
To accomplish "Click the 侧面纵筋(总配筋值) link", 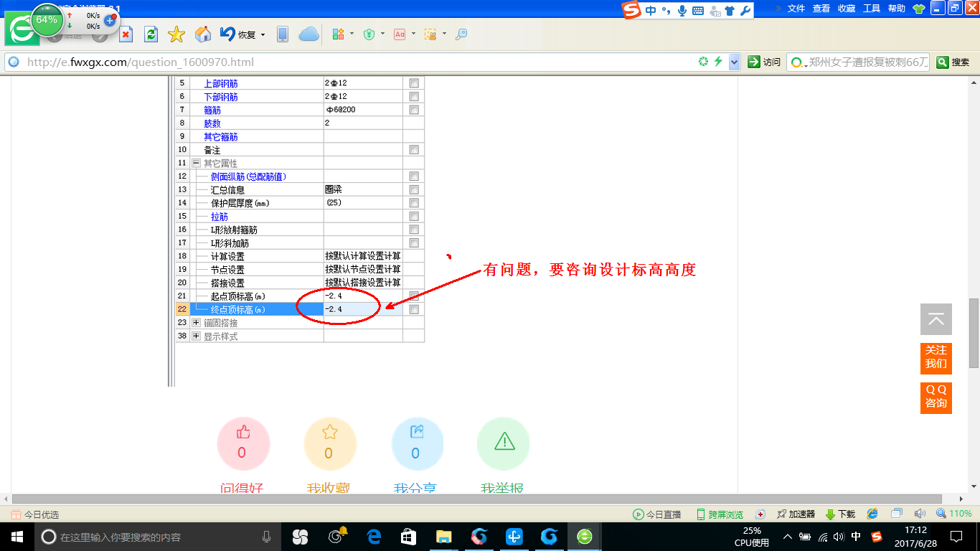I will tap(248, 176).
